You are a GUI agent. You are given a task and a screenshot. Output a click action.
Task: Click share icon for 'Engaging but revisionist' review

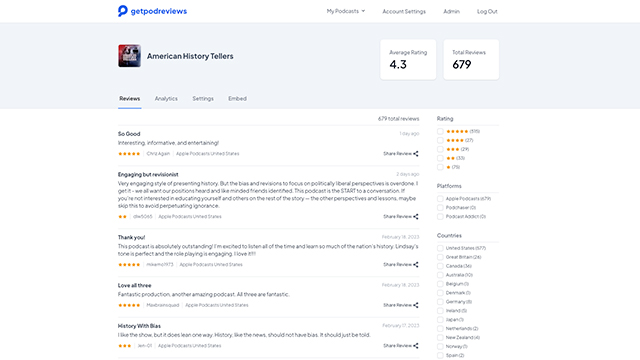416,217
